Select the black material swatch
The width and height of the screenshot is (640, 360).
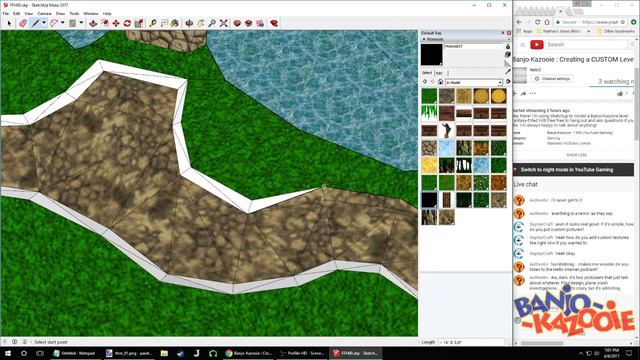[429, 200]
